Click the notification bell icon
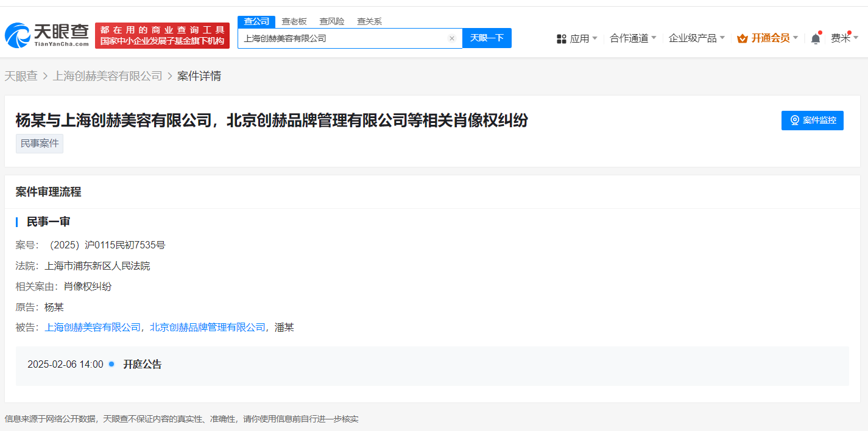Screen dimensions: 868x431 coord(815,37)
